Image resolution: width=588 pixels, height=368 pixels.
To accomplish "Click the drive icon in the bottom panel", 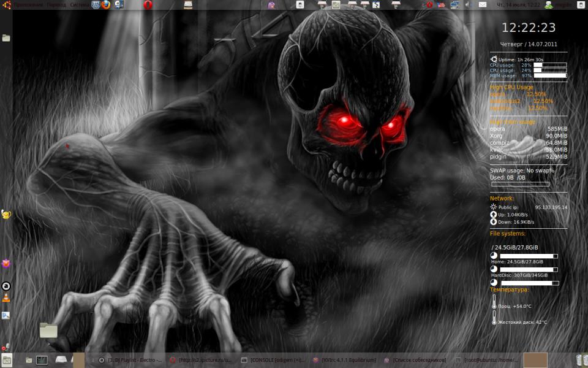I will pos(61,360).
